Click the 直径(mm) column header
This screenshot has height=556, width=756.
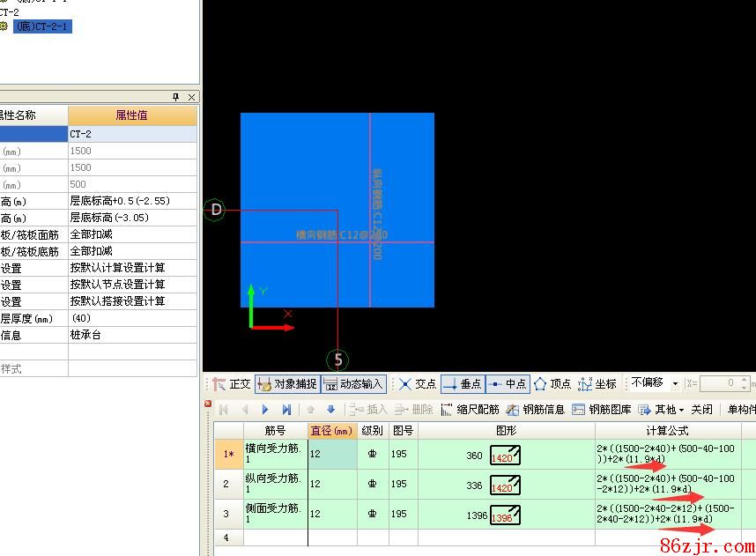point(331,431)
